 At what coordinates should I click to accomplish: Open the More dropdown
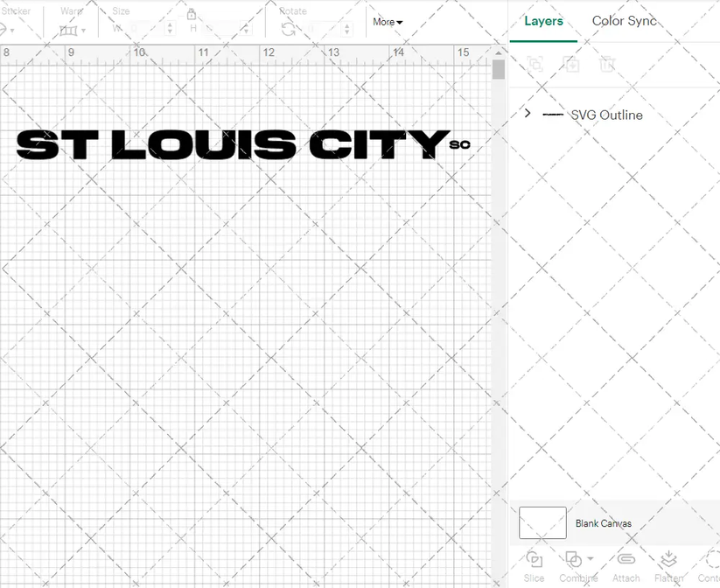click(388, 22)
